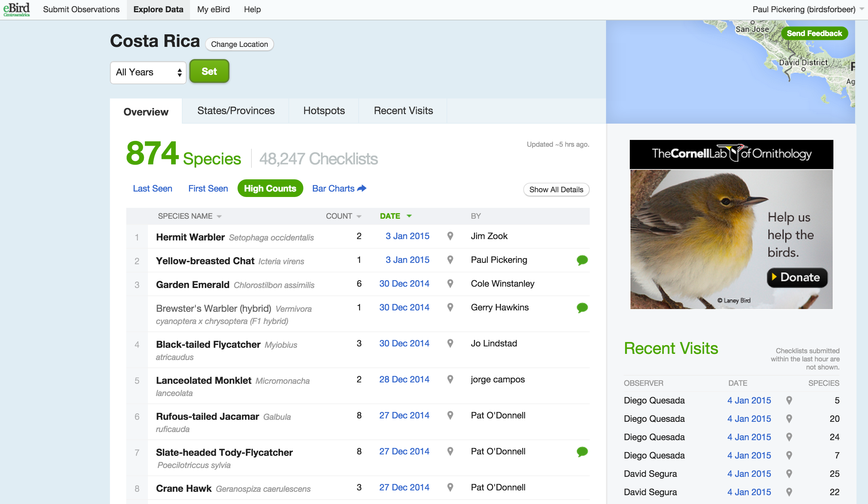Click the eBird logo icon
This screenshot has height=504, width=868.
[x=17, y=9]
